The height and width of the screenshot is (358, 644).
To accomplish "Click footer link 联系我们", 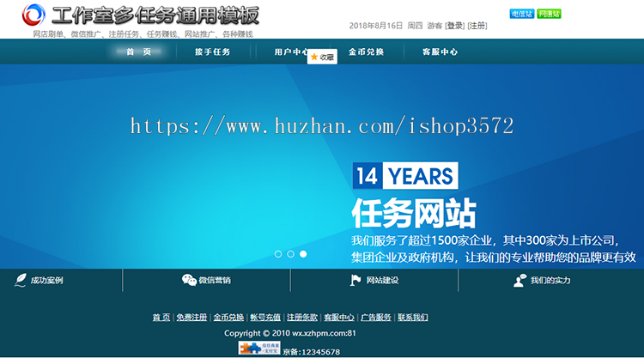I will point(413,318).
